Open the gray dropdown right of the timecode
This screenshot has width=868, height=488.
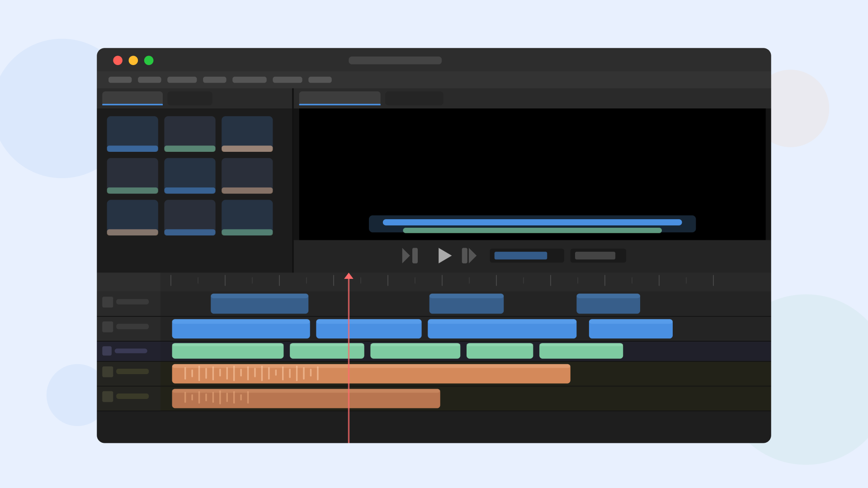[595, 256]
